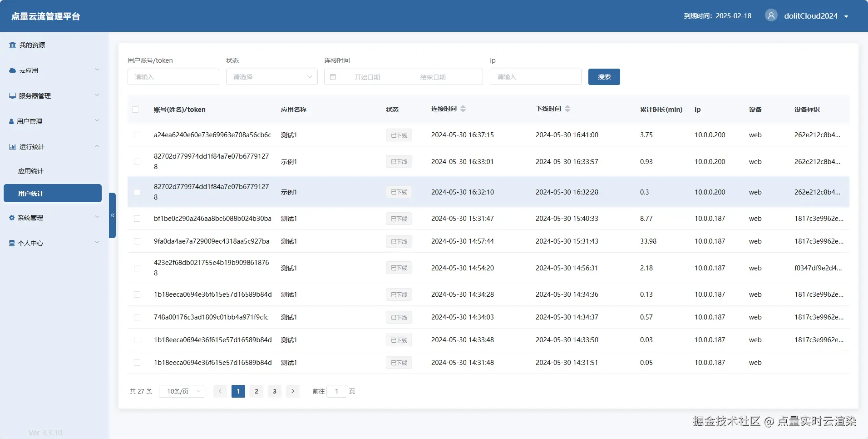The width and height of the screenshot is (868, 439).
Task: Open the 10条/页 page size dropdown
Action: 182,391
